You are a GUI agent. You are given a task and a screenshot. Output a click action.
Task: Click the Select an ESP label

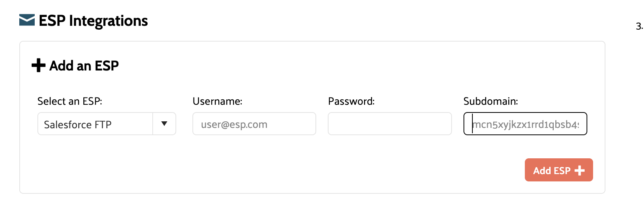(70, 101)
